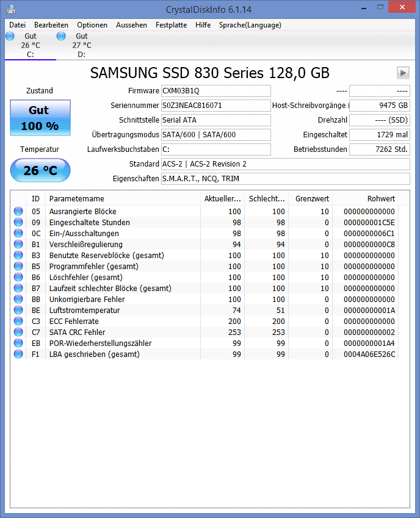420x518 pixels.
Task: Click the Übertragungsmodus field
Action: pyautogui.click(x=215, y=134)
